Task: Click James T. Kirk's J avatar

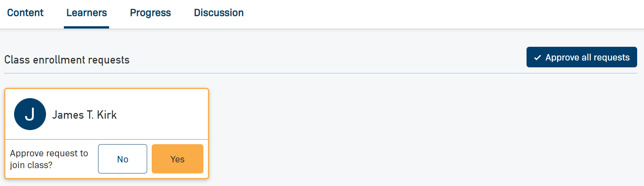Action: [x=30, y=114]
